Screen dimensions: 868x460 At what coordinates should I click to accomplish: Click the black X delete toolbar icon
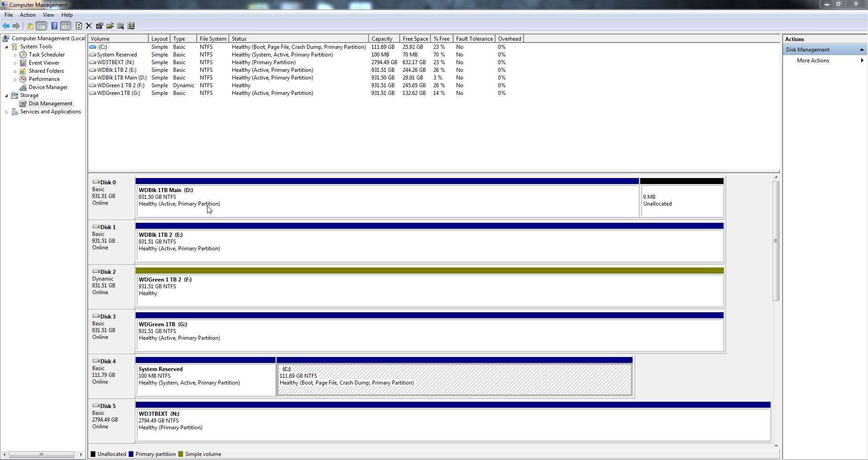[x=89, y=26]
